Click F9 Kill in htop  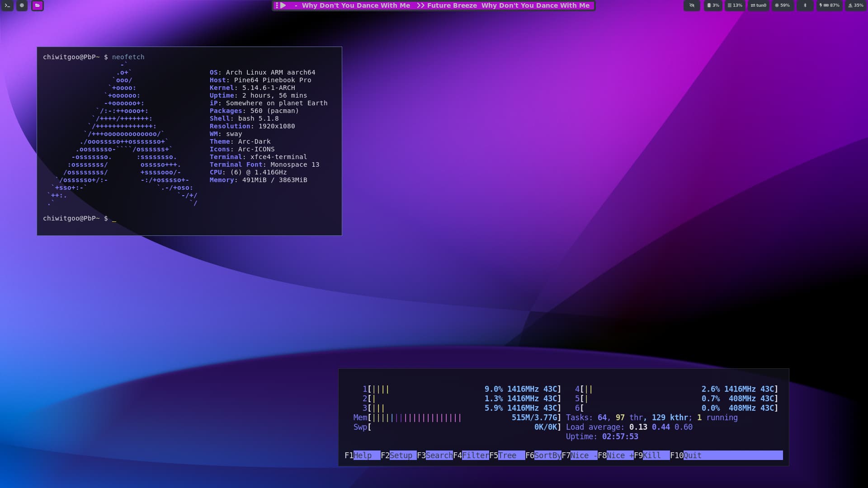pos(651,455)
